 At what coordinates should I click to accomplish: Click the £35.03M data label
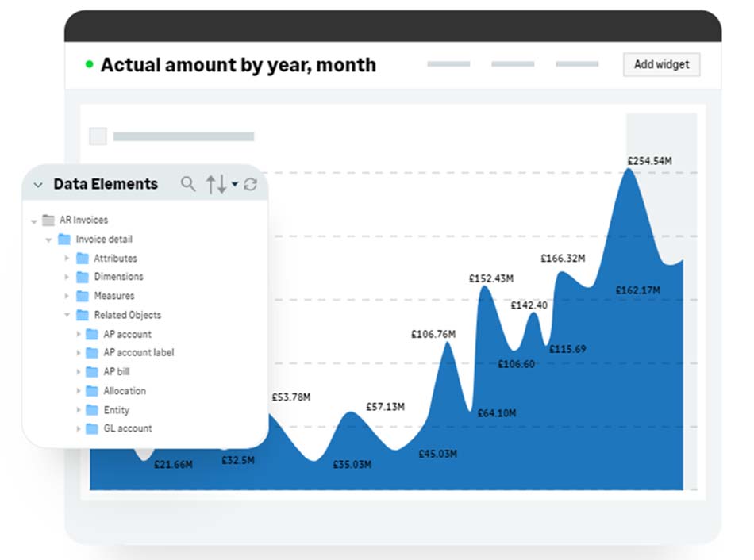pyautogui.click(x=352, y=465)
